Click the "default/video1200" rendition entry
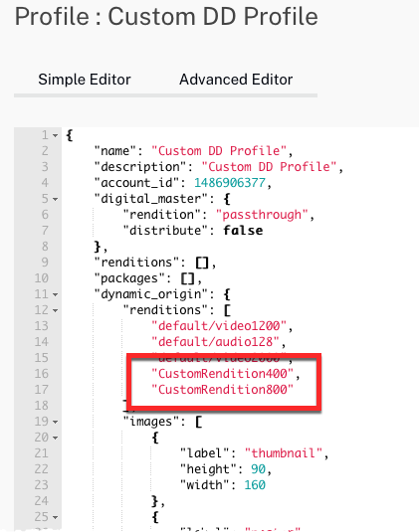 click(219, 326)
